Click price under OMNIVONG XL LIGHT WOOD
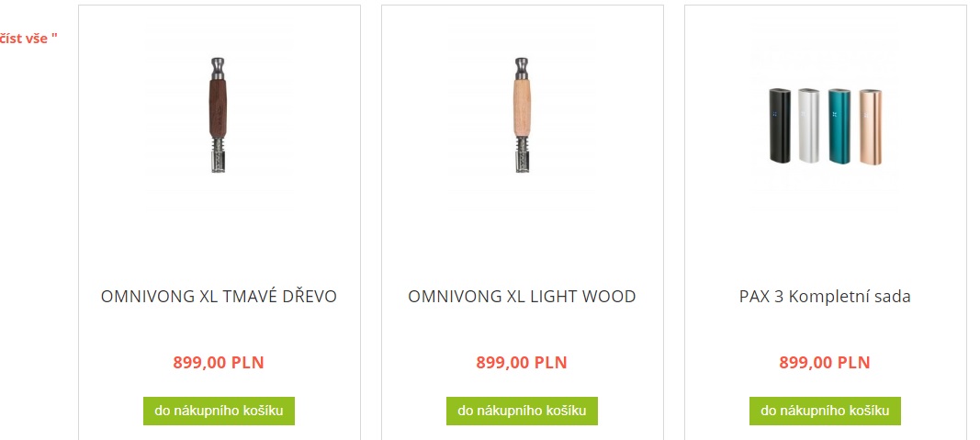The width and height of the screenshot is (980, 440). [522, 363]
